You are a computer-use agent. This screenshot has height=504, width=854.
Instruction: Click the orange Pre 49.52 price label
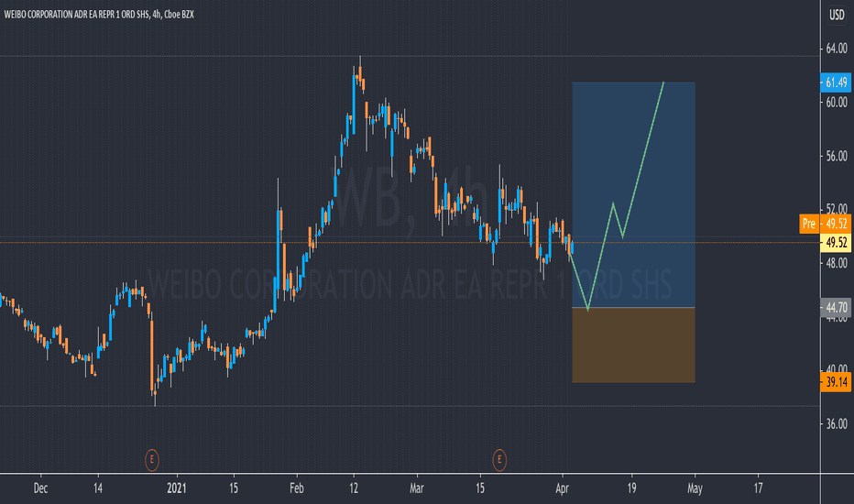click(x=825, y=224)
